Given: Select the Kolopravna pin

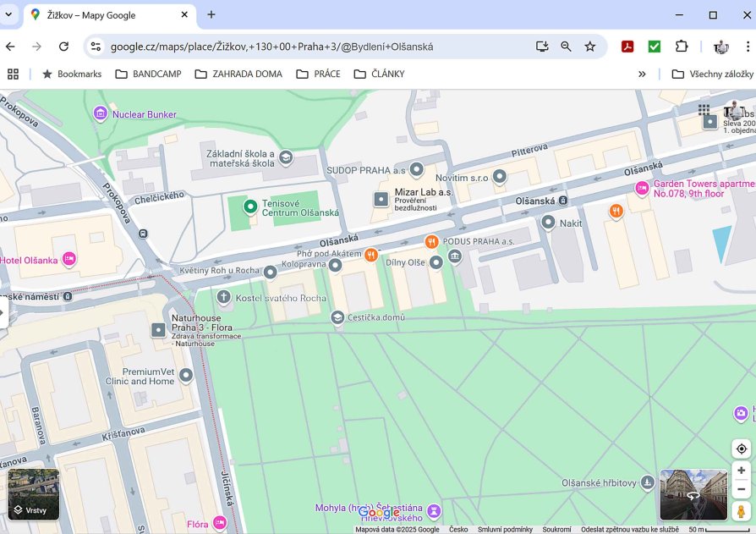Looking at the screenshot, I should click(x=335, y=264).
